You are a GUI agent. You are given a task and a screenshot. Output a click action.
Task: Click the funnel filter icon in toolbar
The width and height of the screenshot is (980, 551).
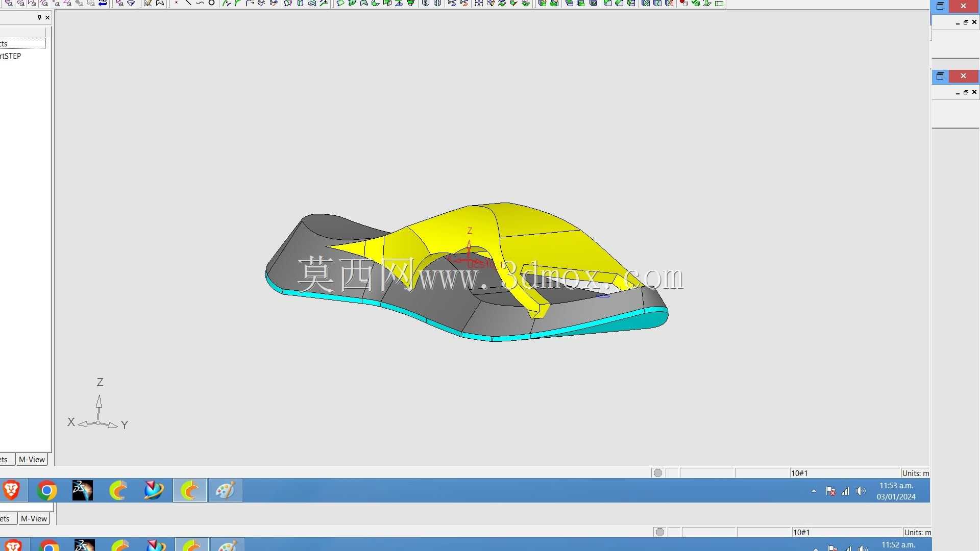131,3
